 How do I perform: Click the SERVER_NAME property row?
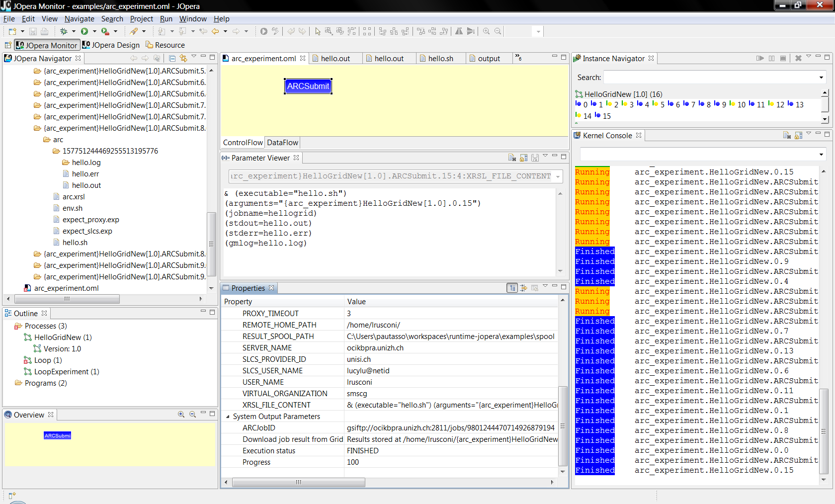coord(390,348)
